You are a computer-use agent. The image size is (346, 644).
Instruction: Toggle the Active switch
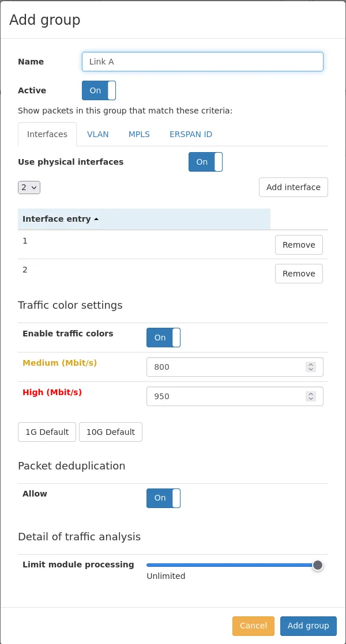(x=99, y=90)
